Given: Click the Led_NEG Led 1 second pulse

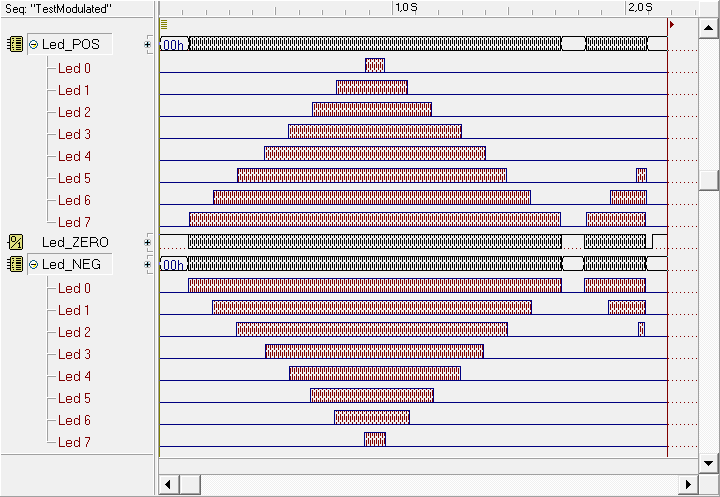Looking at the screenshot, I should [x=627, y=307].
